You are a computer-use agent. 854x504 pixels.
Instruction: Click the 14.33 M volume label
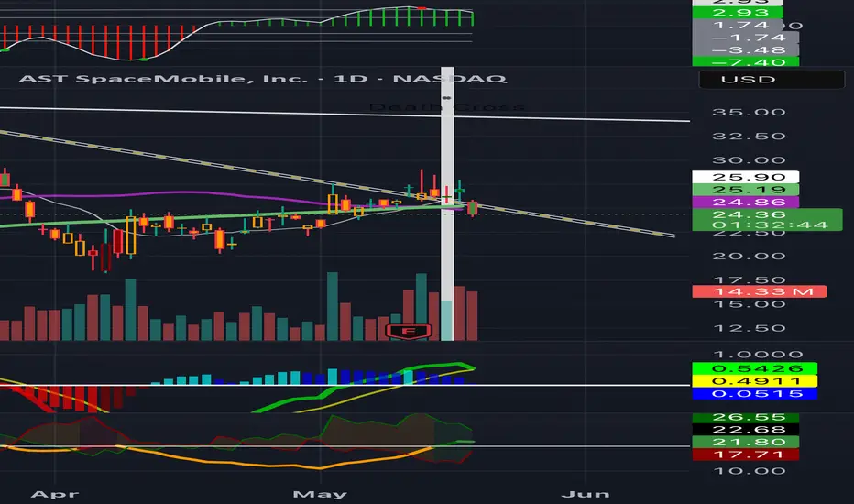tap(760, 291)
